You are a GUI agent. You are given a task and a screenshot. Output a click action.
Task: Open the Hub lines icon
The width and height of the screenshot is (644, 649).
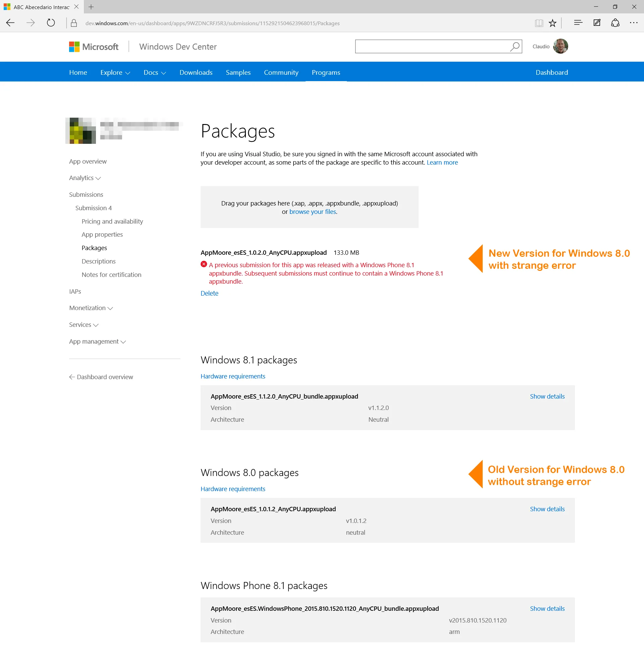tap(578, 23)
